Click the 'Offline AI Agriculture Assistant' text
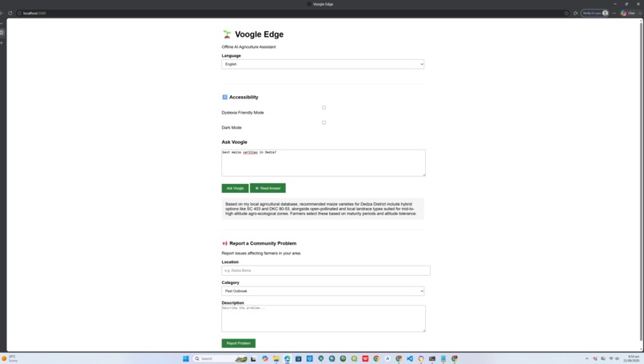Image resolution: width=644 pixels, height=364 pixels. pyautogui.click(x=248, y=47)
